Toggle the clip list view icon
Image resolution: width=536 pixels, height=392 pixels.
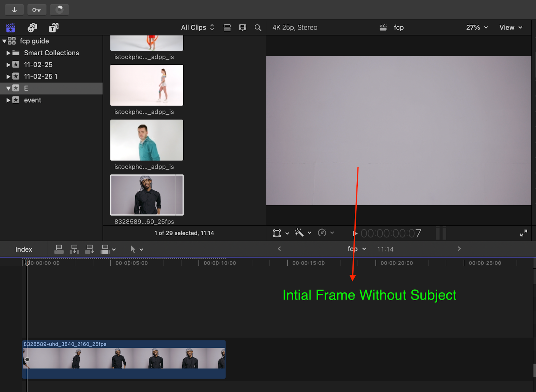(x=227, y=27)
